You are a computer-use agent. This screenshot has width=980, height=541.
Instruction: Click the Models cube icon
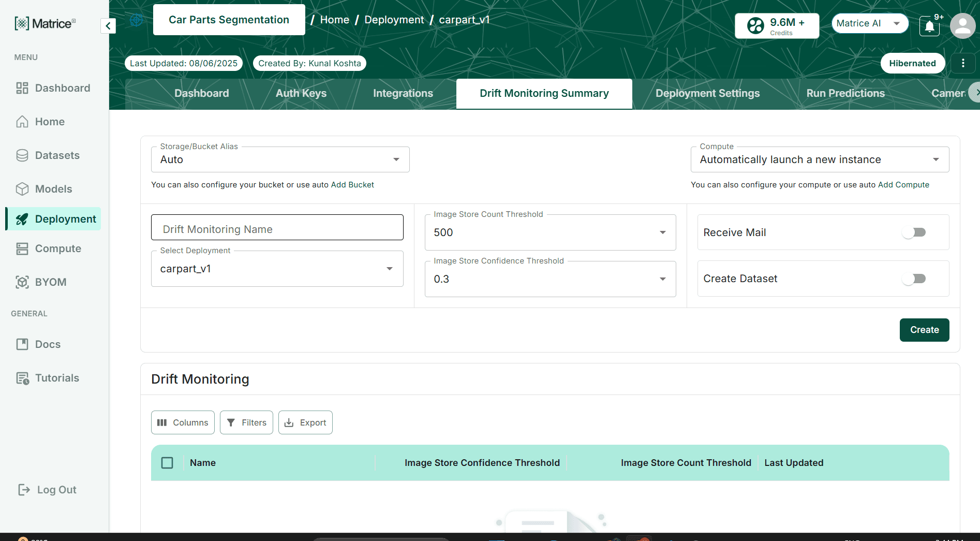point(22,189)
